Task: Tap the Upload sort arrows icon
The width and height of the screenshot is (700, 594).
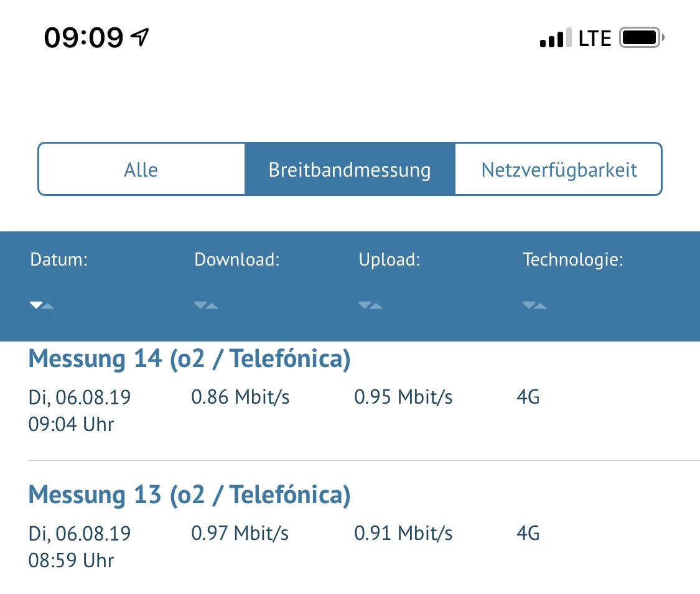Action: [370, 305]
